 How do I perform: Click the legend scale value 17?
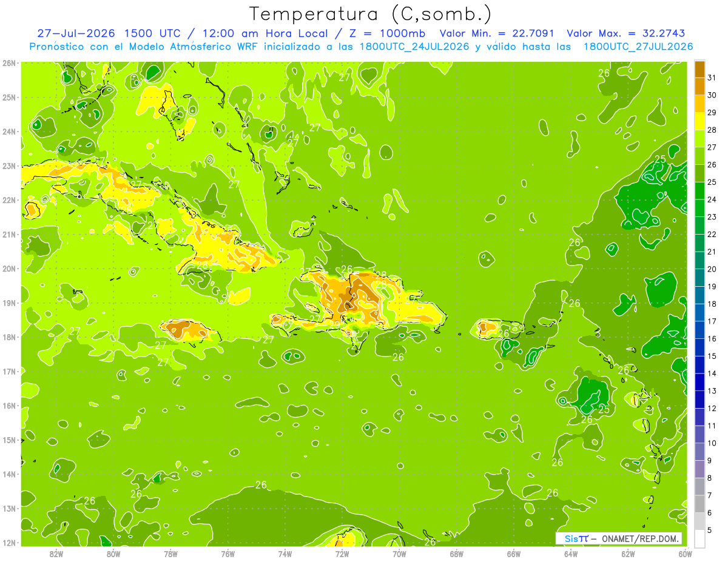tap(712, 321)
